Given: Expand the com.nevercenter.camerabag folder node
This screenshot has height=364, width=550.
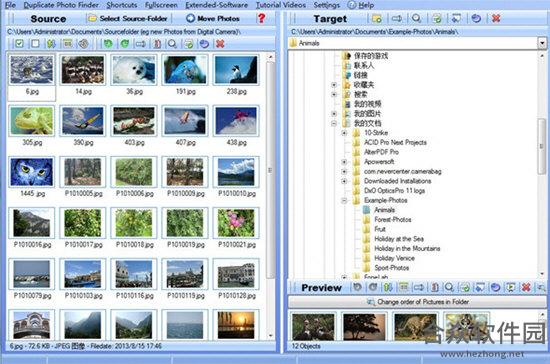Looking at the screenshot, I should click(x=344, y=171).
